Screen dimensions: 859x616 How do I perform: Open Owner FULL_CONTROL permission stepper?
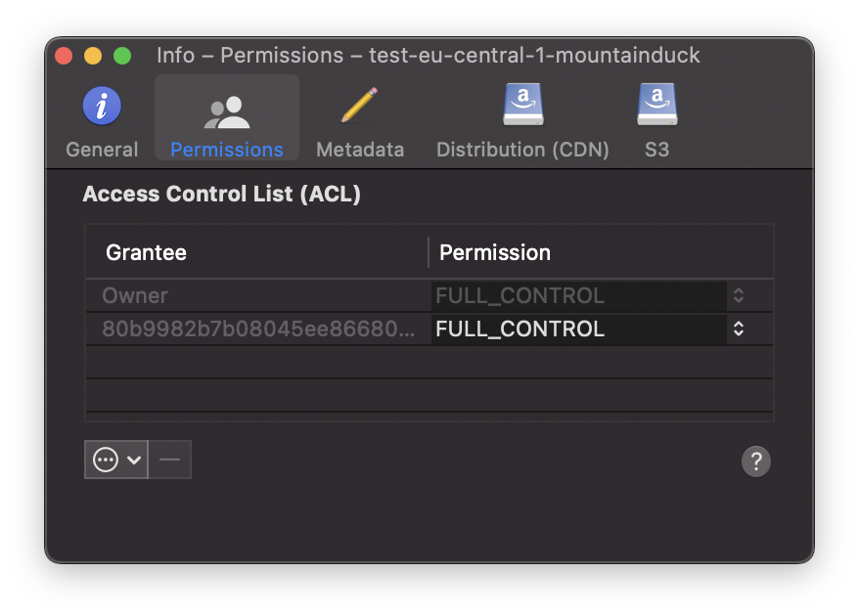(739, 295)
